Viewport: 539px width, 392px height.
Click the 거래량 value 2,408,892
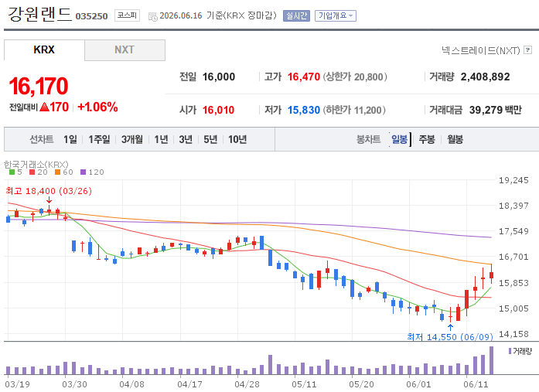485,77
